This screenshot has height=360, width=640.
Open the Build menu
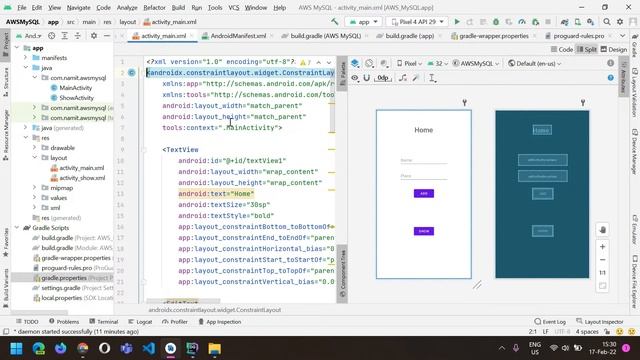coord(178,7)
